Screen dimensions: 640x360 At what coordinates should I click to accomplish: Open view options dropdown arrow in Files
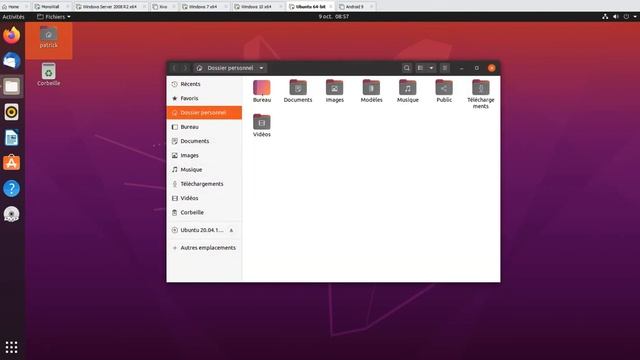coord(431,68)
